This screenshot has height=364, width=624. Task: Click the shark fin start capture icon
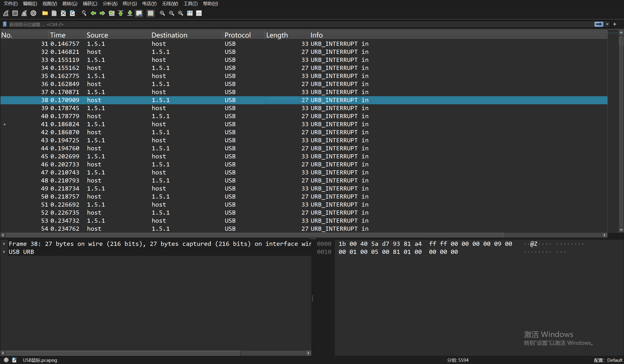point(6,13)
